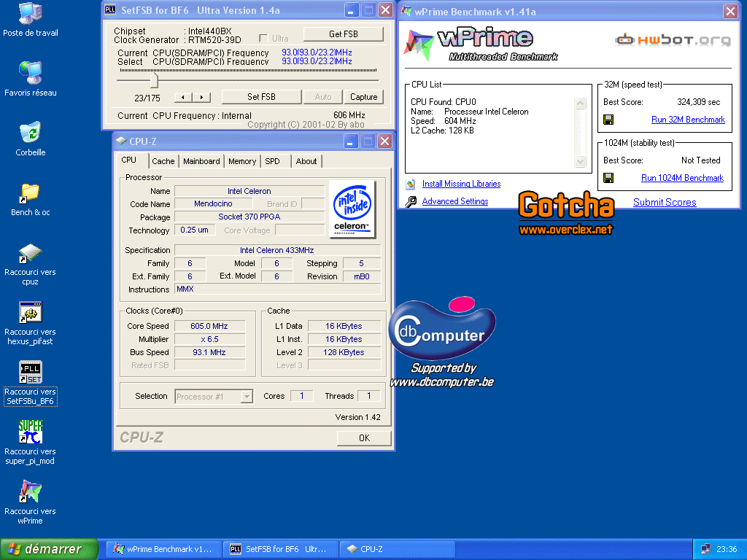Screen dimensions: 747x560
Task: Click the Capture button in SetFSB
Action: tap(364, 97)
